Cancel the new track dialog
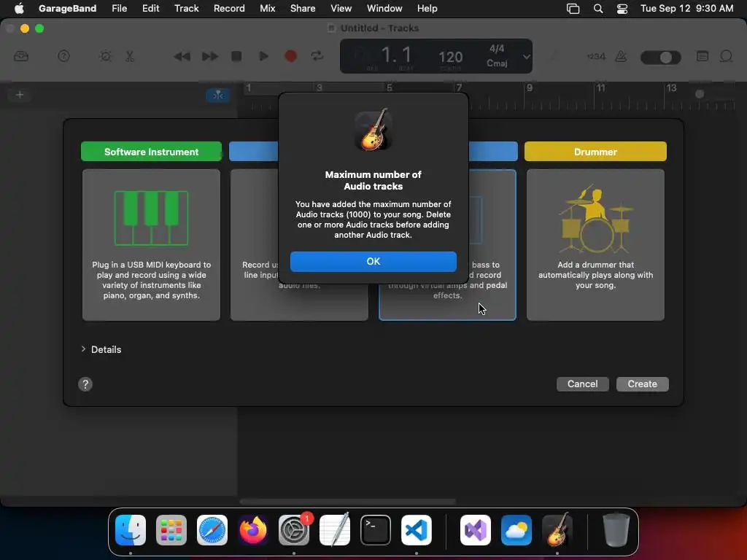Image resolution: width=747 pixels, height=560 pixels. tap(582, 384)
